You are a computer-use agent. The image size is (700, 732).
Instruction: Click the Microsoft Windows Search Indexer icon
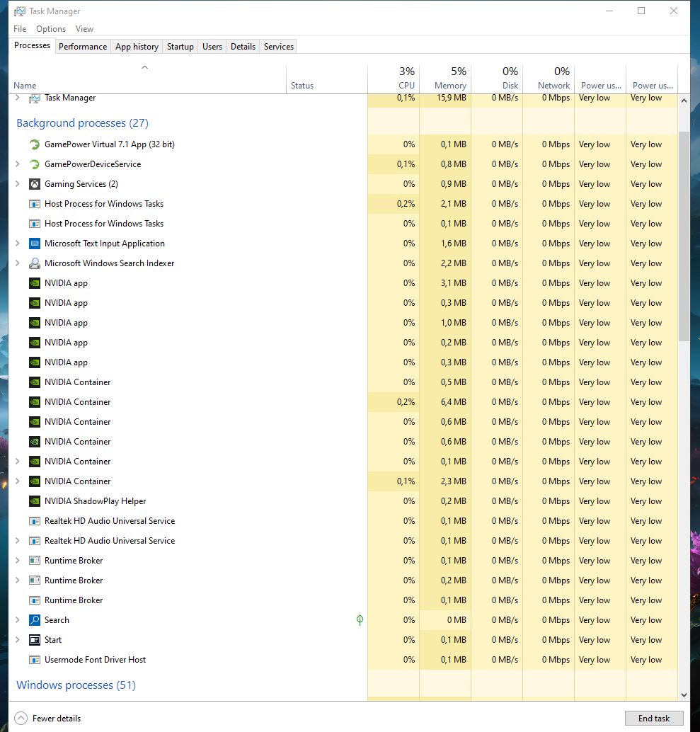point(35,263)
